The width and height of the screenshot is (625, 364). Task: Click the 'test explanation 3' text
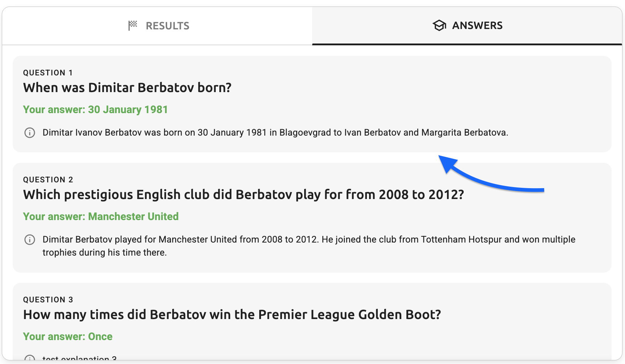tap(79, 358)
